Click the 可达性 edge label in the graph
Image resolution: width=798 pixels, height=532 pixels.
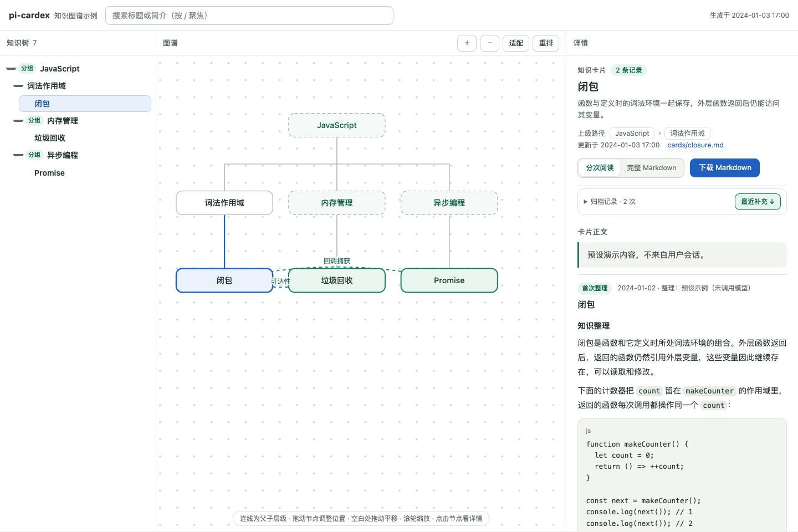click(x=280, y=282)
